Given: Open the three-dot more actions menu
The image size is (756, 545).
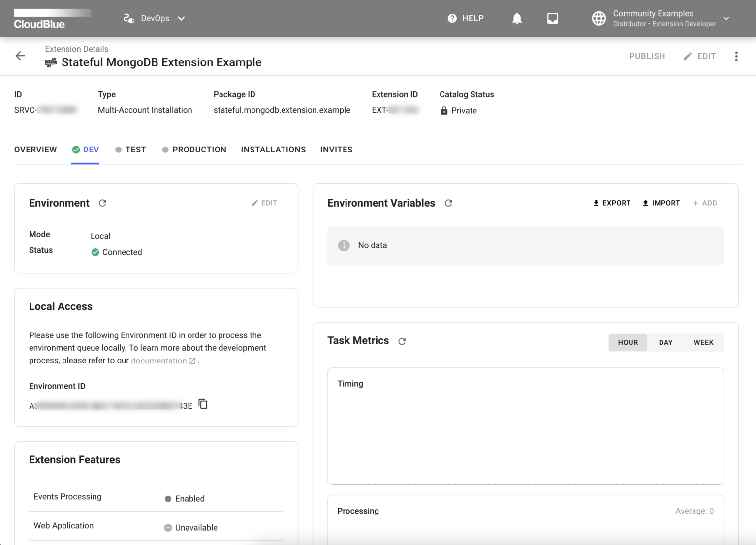Looking at the screenshot, I should click(x=736, y=56).
